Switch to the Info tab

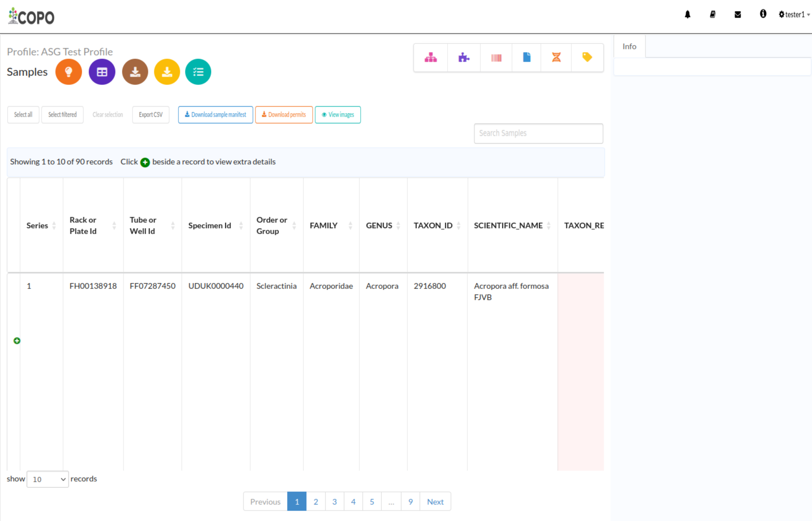pyautogui.click(x=629, y=46)
